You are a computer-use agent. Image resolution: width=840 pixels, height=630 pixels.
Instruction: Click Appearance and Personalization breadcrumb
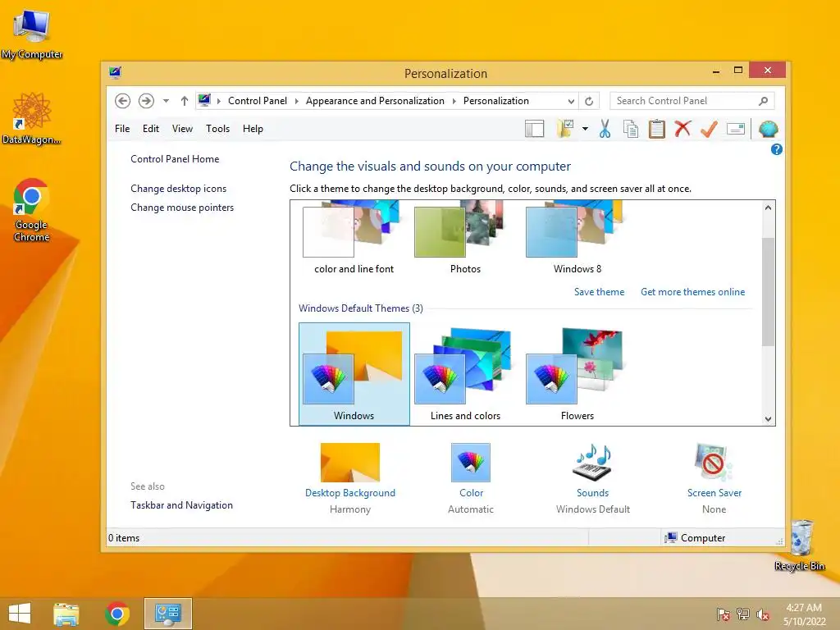click(375, 101)
